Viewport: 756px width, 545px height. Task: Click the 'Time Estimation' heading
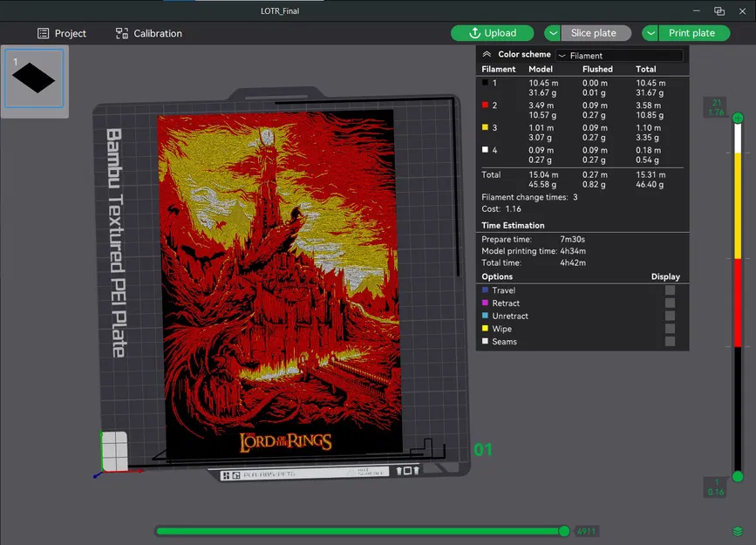(x=513, y=225)
